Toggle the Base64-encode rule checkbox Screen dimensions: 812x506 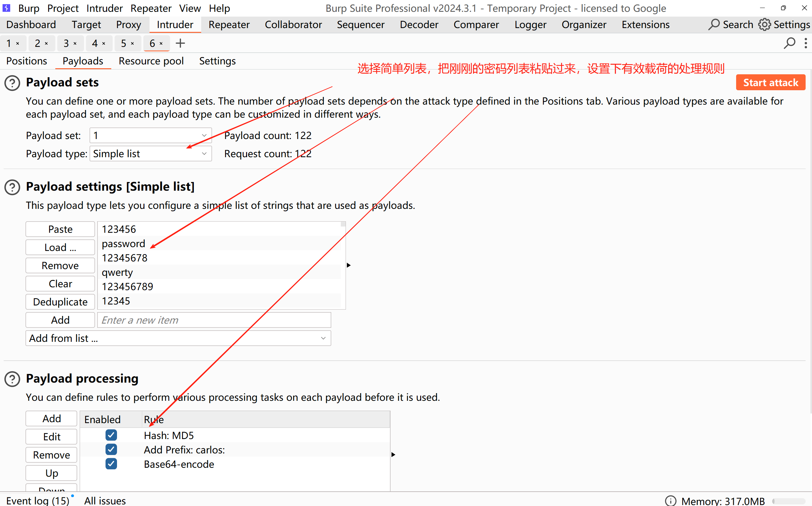coord(111,464)
